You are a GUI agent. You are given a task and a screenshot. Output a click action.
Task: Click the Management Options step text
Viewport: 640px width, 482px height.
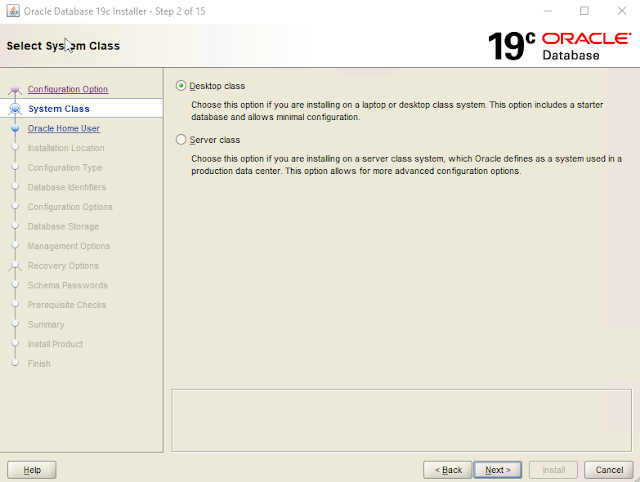[69, 246]
